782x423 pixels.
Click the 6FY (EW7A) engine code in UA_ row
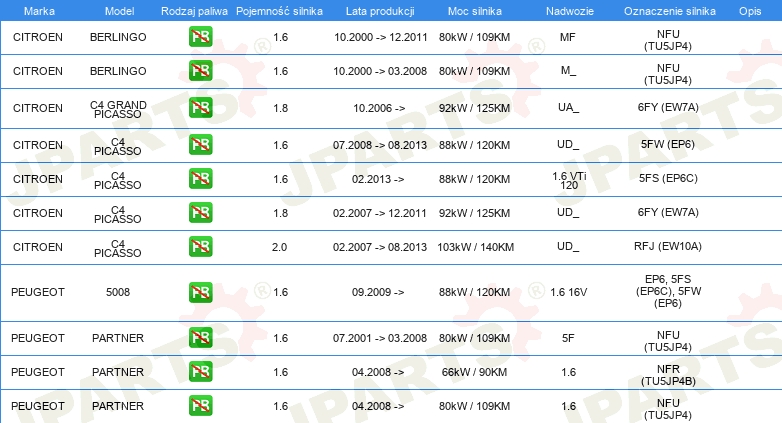[668, 107]
